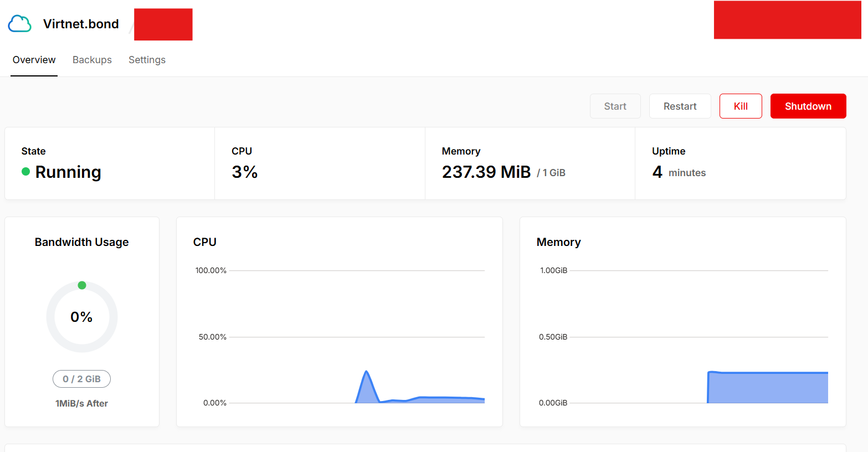This screenshot has height=452, width=868.
Task: Click the Virtnet.bond cloud logo icon
Action: click(x=19, y=24)
